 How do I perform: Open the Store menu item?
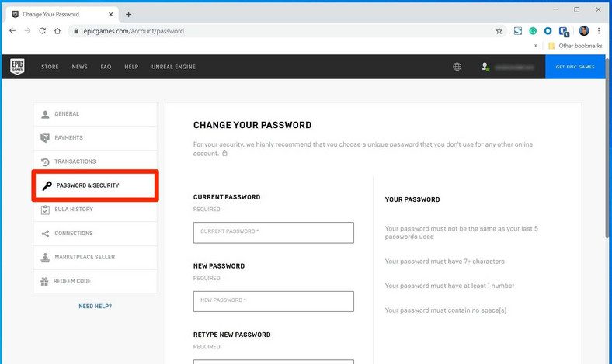coord(50,67)
